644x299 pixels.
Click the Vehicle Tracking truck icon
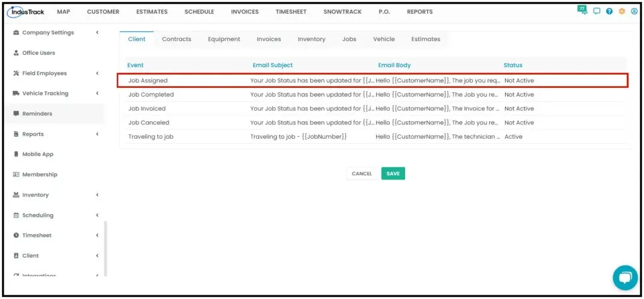click(x=16, y=94)
